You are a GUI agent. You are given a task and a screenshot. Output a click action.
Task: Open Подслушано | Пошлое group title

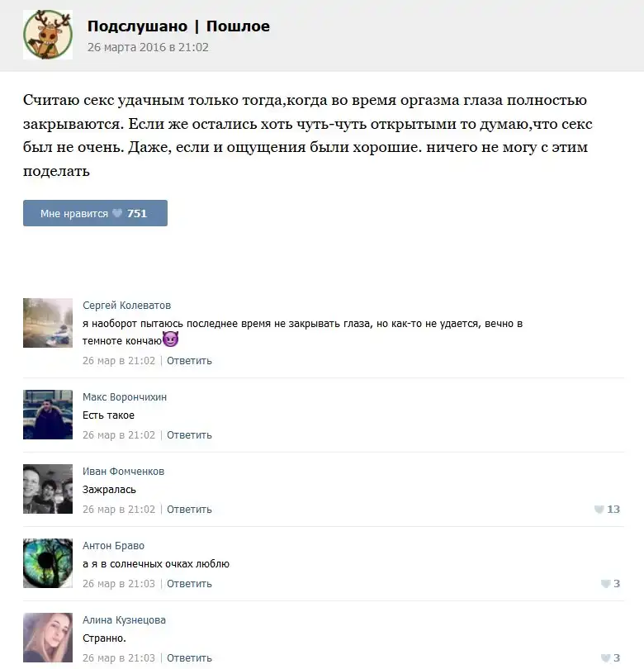178,26
